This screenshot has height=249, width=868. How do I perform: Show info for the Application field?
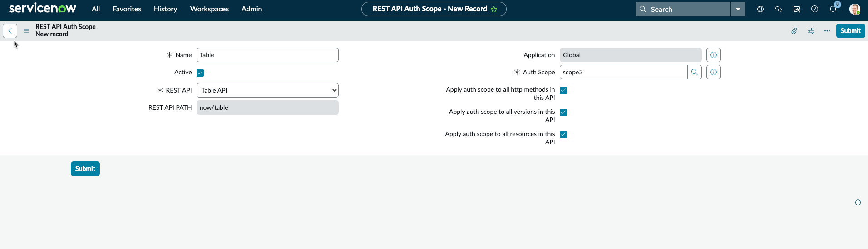714,55
